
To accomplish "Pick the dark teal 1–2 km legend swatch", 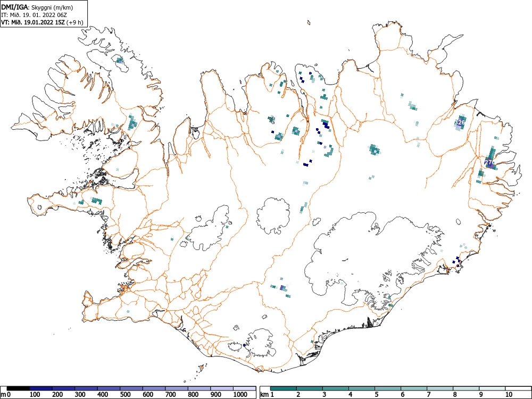I will coord(284,388).
